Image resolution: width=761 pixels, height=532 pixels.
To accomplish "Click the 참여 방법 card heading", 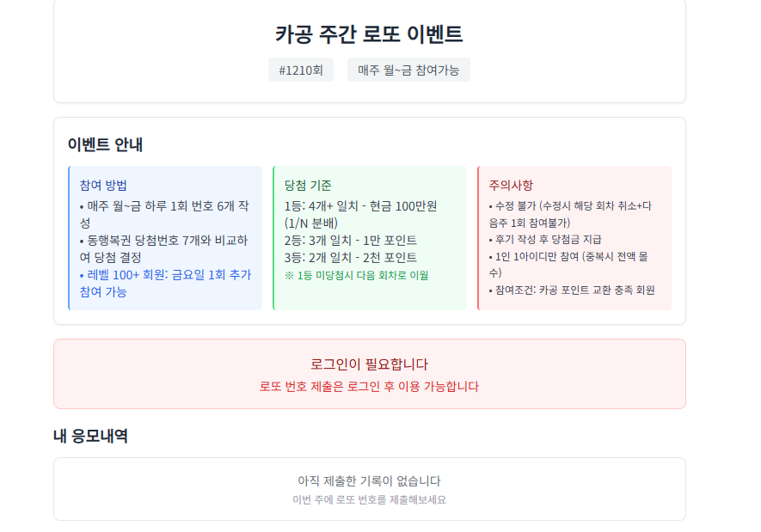I will pos(103,185).
